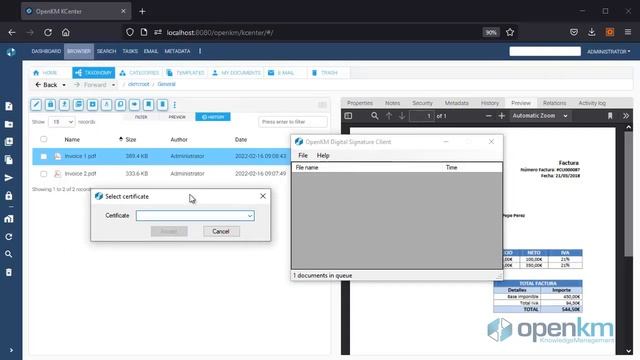Open Firefox downloads panel icon
The height and width of the screenshot is (360, 640).
(591, 32)
